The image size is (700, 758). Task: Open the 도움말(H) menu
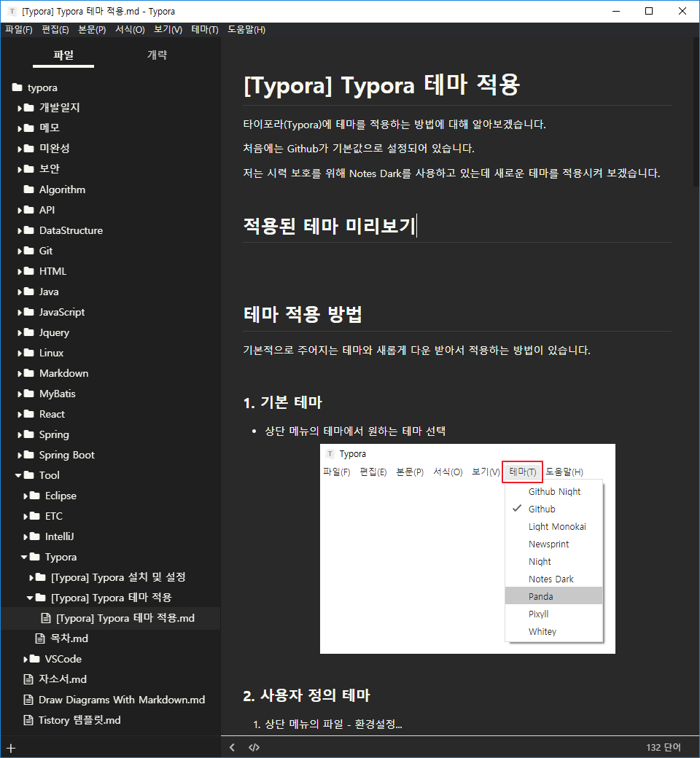pyautogui.click(x=246, y=29)
